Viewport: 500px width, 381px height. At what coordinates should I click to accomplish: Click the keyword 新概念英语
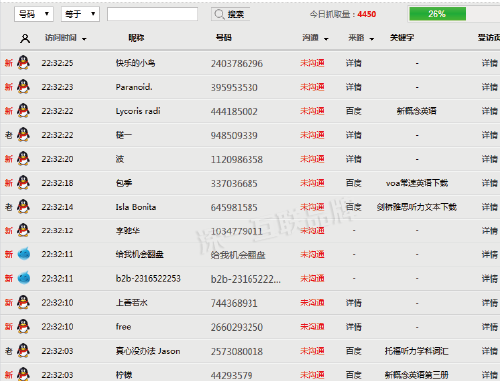click(417, 111)
